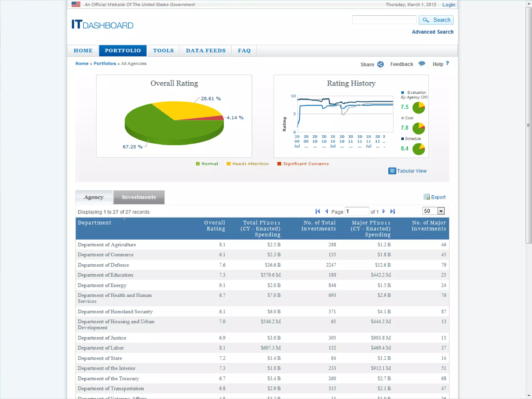Click the Export spreadsheet icon
This screenshot has width=532, height=399.
[427, 197]
